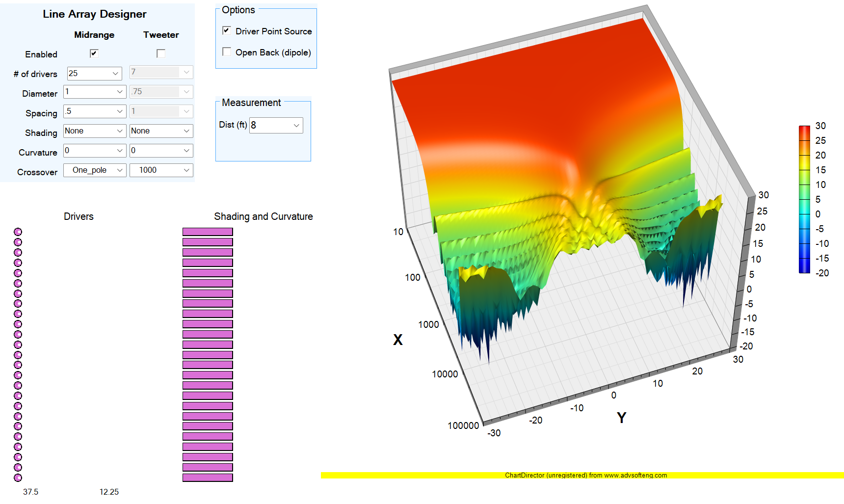Click the 100000 frequency axis tick
This screenshot has width=844, height=504.
(463, 425)
